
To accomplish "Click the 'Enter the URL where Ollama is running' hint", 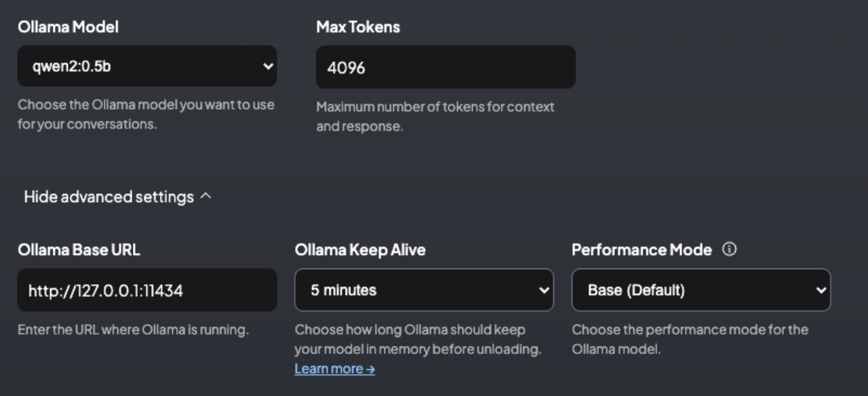I will point(133,330).
